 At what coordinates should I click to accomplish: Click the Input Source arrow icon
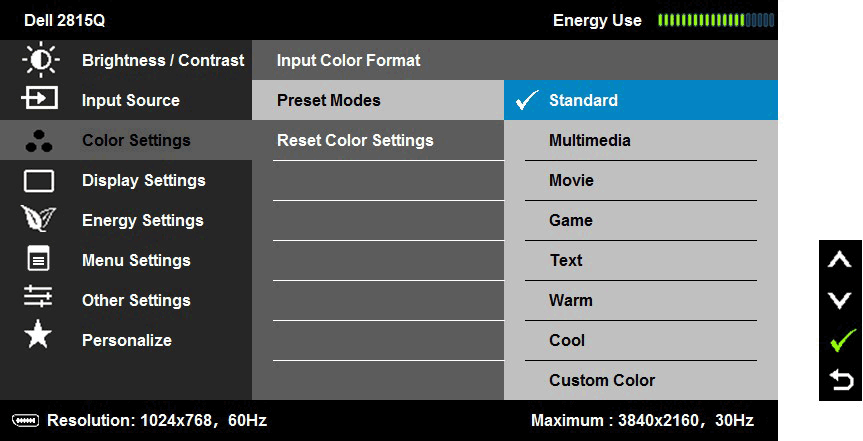[x=39, y=100]
